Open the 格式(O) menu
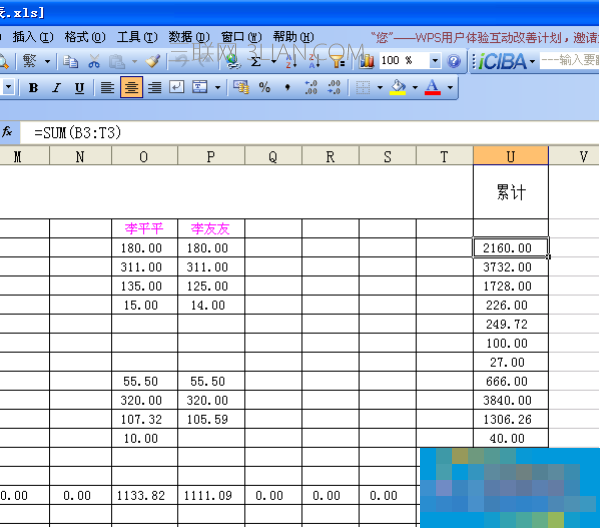 click(85, 37)
